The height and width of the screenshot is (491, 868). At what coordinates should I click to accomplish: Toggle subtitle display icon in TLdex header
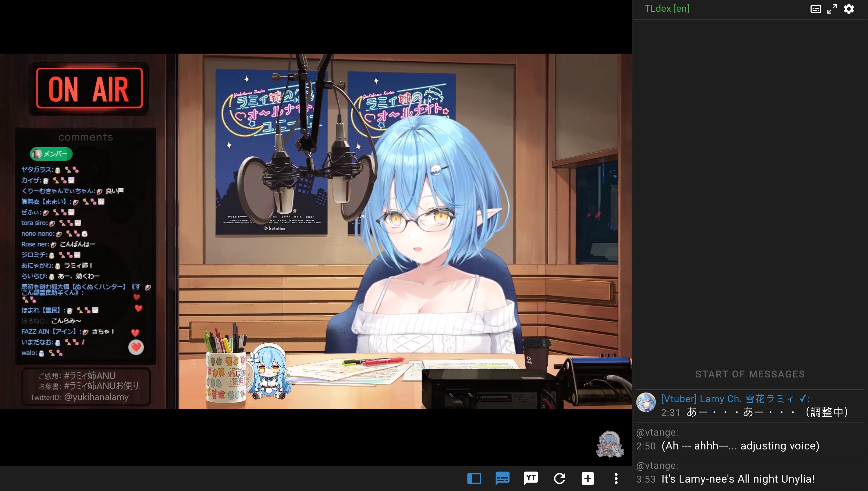815,9
